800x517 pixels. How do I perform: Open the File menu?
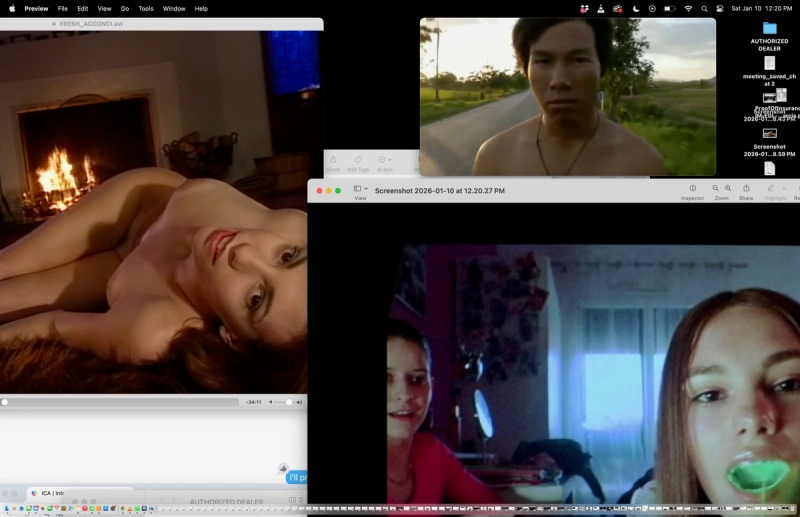pos(63,9)
